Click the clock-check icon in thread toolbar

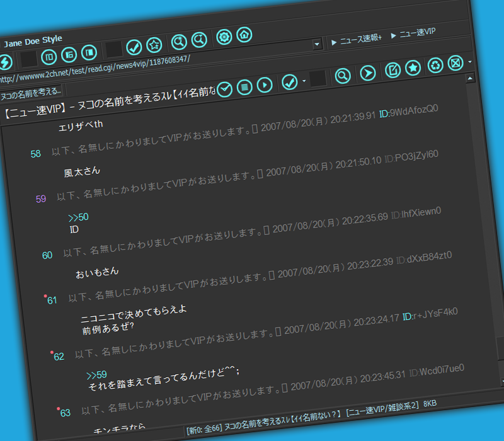[x=225, y=89]
